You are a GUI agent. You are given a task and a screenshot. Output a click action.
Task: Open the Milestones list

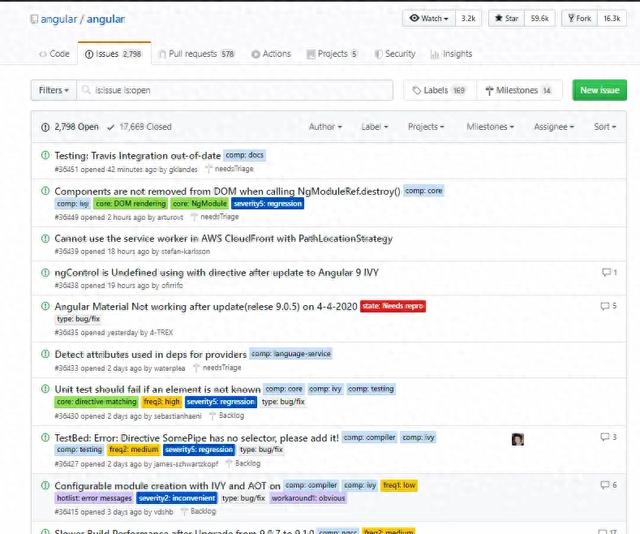(519, 90)
